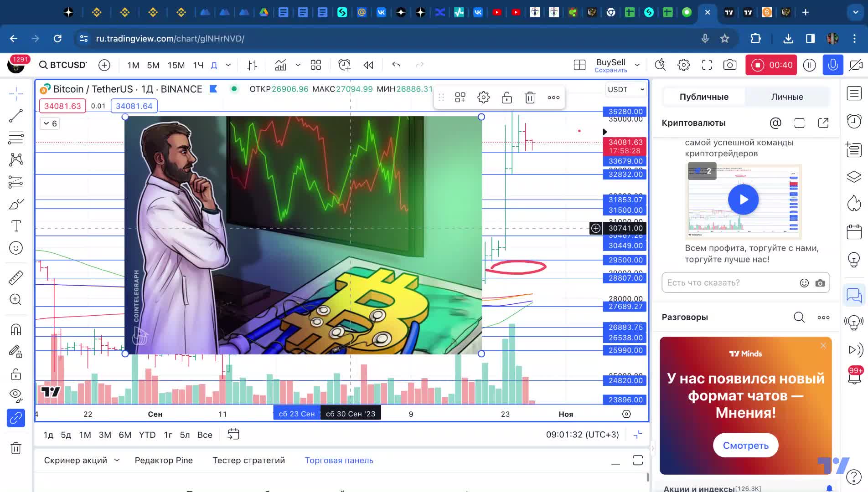Screen dimensions: 868x492
Task: Expand favorite indicators dropdown arrow
Action: [298, 65]
